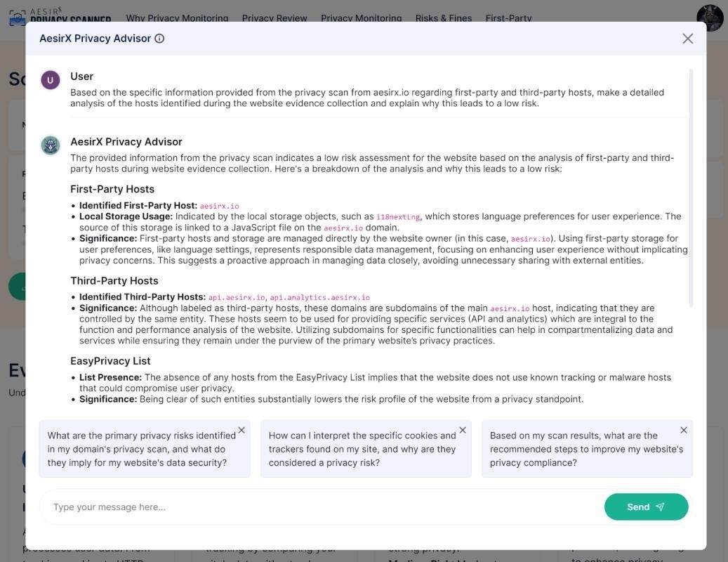
Task: Dismiss the cookies and trackers suggestion card
Action: tap(462, 429)
